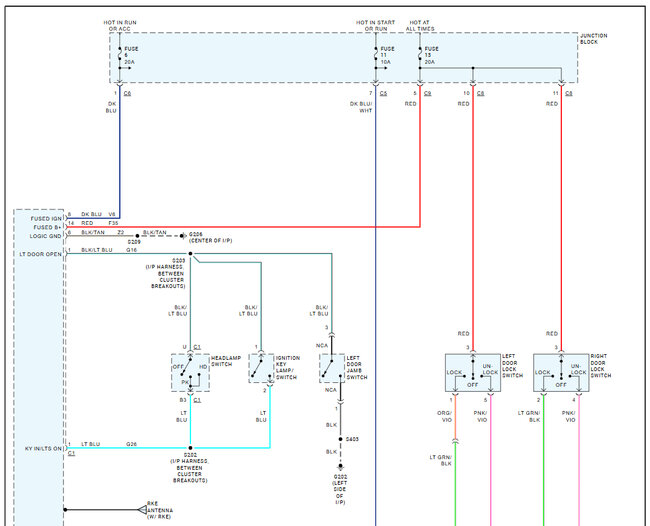The width and height of the screenshot is (650, 526).
Task: Select the DK BLU/WHT wire label
Action: (361, 107)
